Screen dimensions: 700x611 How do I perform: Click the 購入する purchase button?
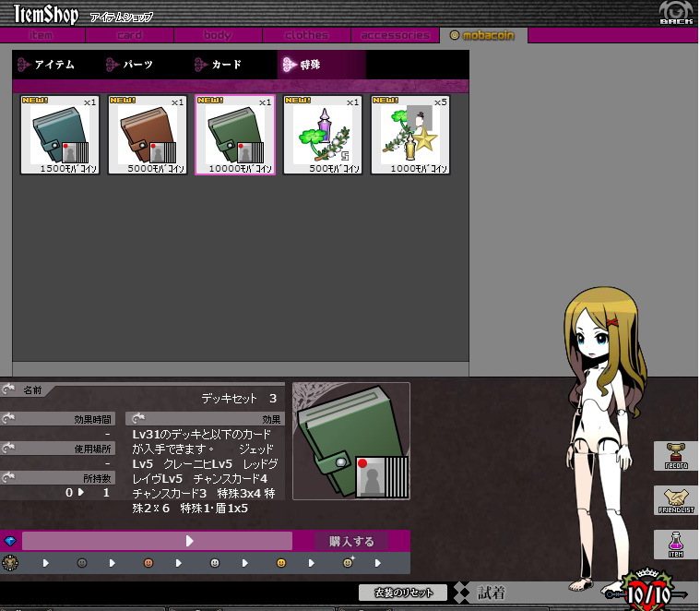[351, 542]
